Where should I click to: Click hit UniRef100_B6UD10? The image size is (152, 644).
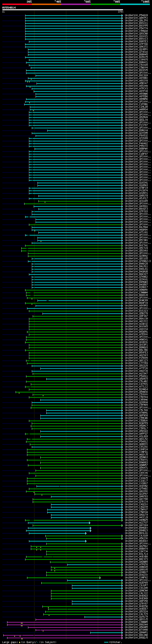[x=136, y=541]
